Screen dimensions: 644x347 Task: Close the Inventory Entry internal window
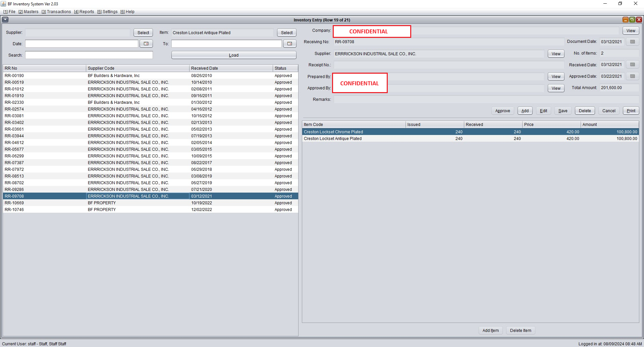[x=639, y=20]
